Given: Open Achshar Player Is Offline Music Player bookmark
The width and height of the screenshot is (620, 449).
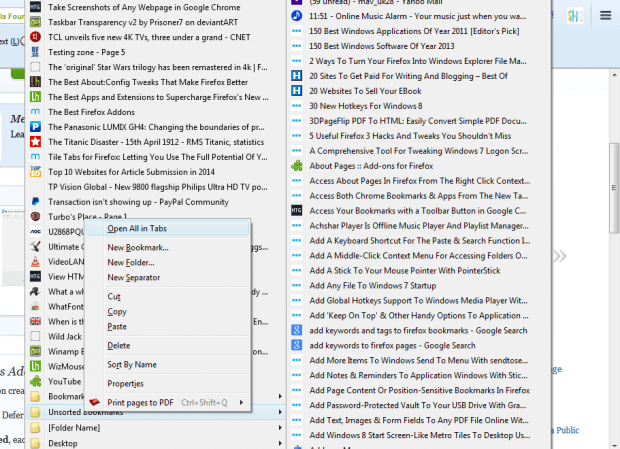Looking at the screenshot, I should [x=419, y=226].
